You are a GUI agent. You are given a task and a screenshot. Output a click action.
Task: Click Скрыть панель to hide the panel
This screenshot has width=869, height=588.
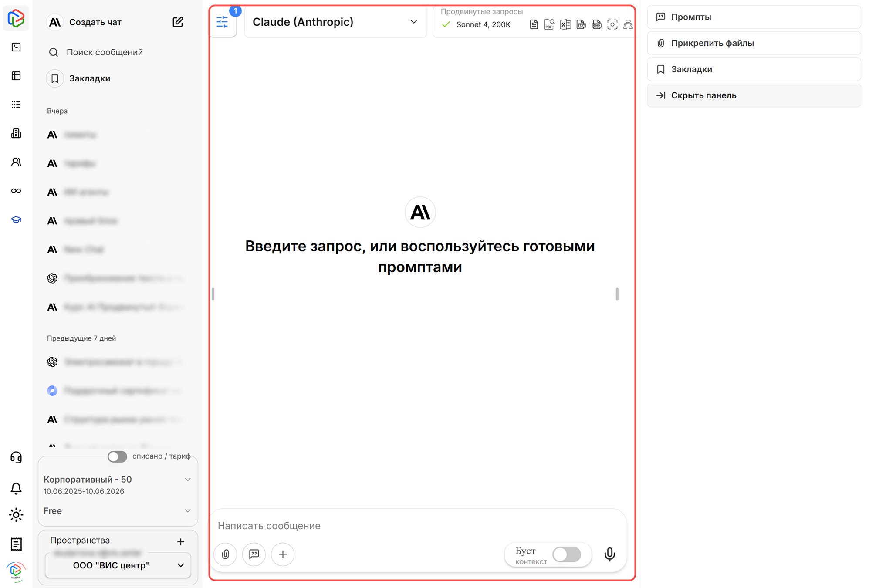pyautogui.click(x=754, y=95)
